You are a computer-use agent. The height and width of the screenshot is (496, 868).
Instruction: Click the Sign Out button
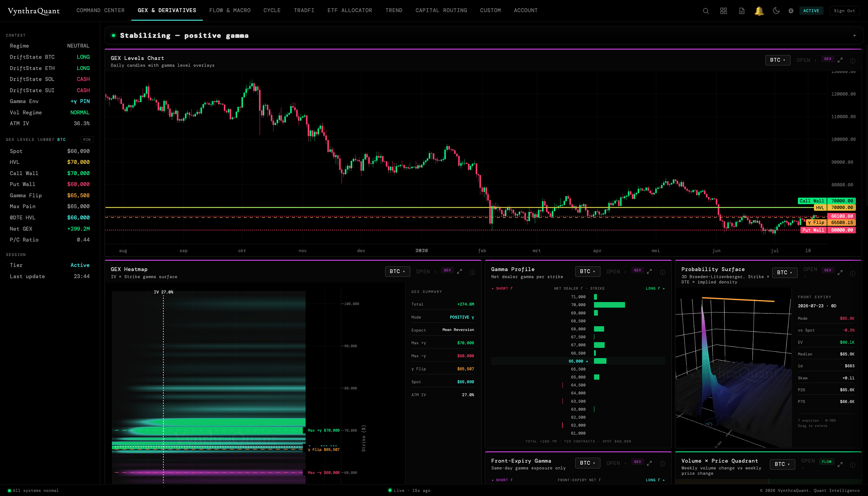point(844,11)
